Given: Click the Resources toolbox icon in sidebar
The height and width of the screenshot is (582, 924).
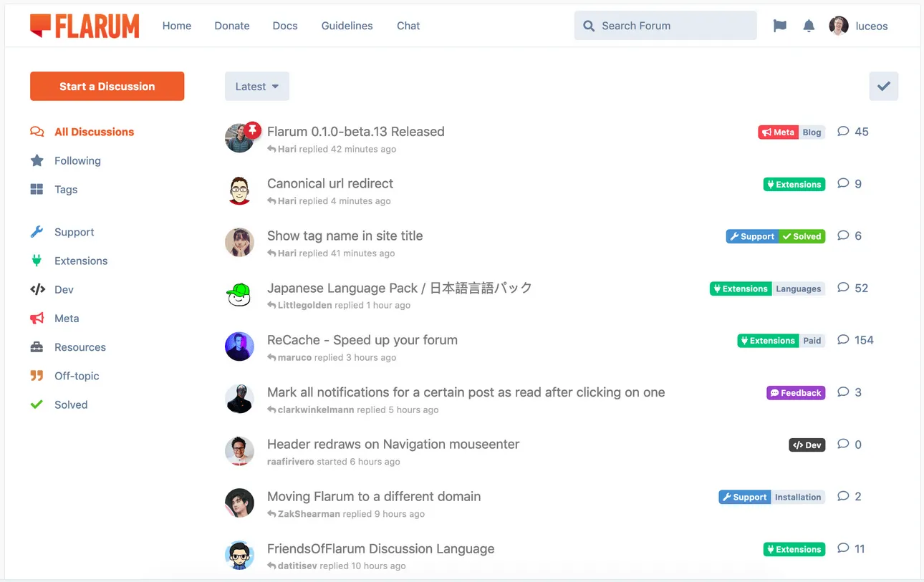Looking at the screenshot, I should (x=37, y=347).
